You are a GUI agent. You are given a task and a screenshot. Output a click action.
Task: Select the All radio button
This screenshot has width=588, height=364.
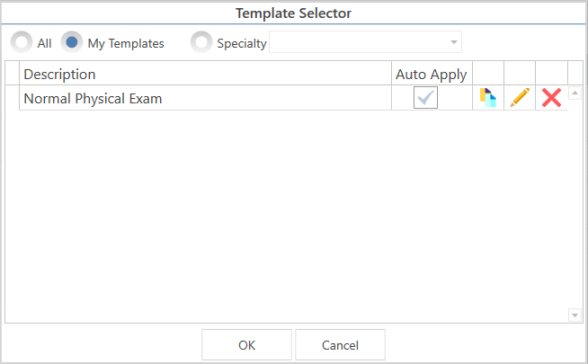(x=21, y=42)
